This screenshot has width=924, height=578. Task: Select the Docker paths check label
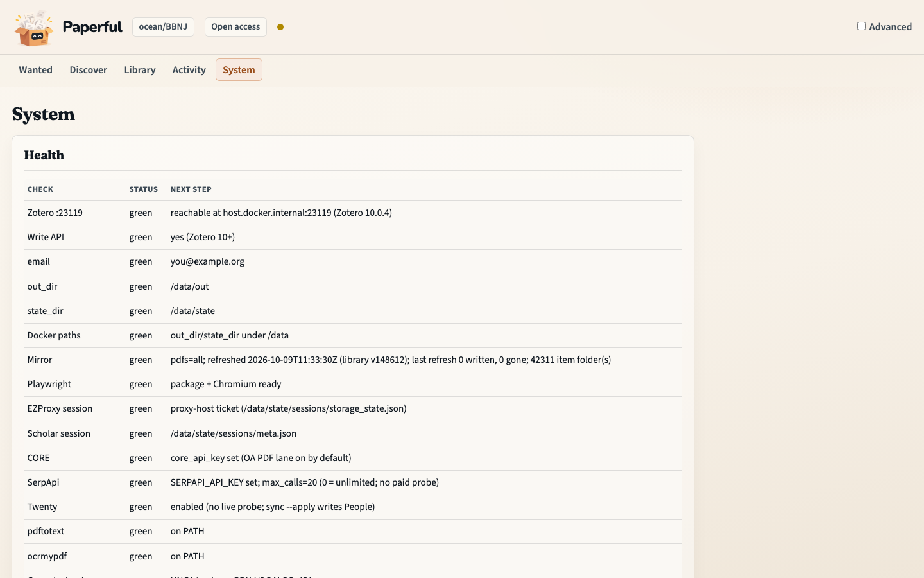tap(54, 335)
